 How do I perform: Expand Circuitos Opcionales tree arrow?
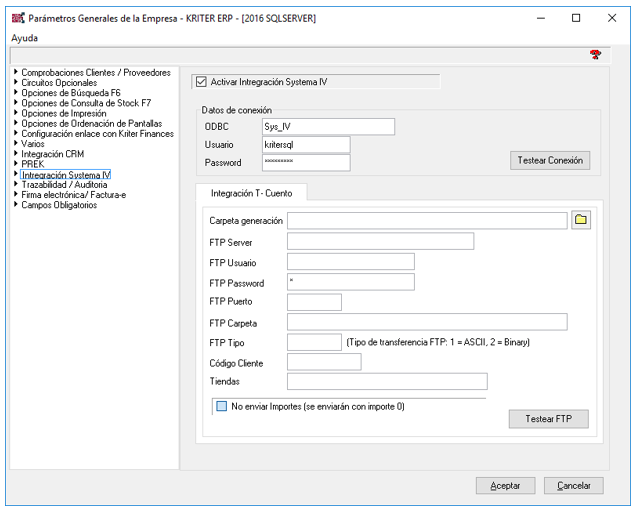16,82
